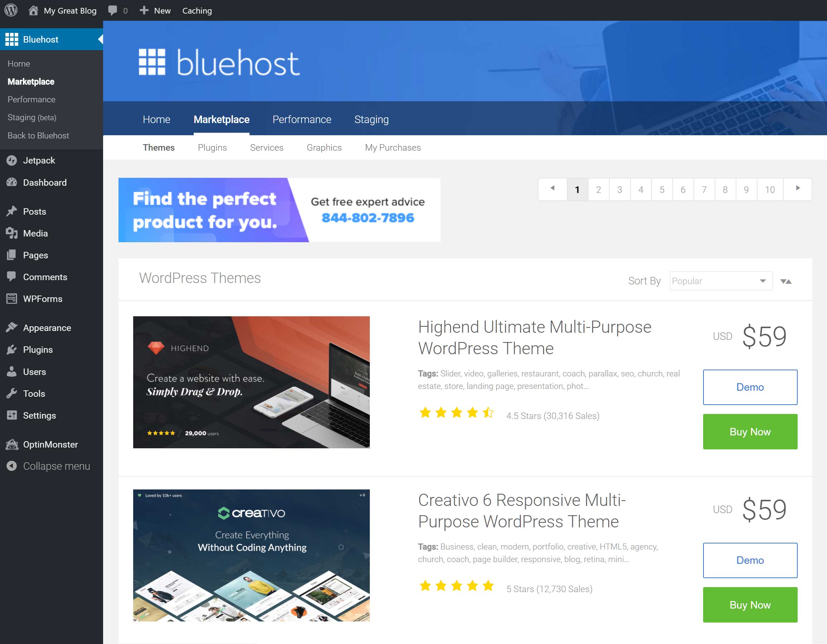Open the My Great Blog home icon
827x644 pixels.
[x=33, y=10]
